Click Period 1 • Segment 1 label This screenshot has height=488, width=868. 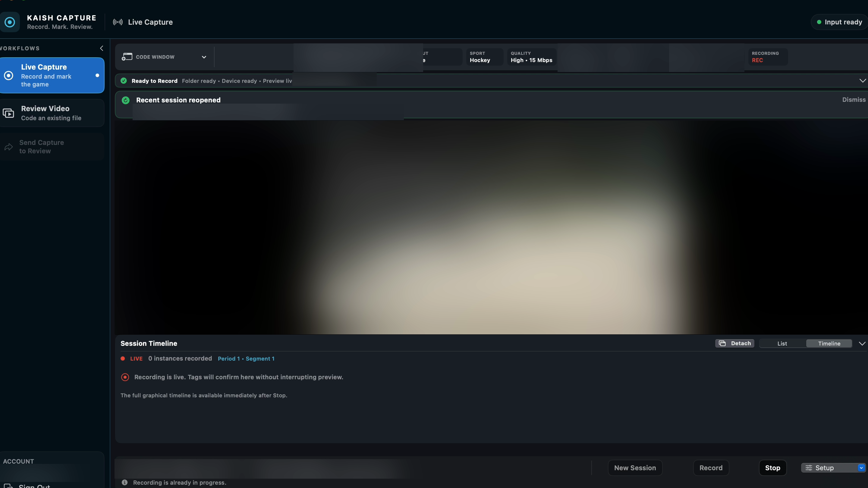pos(246,359)
